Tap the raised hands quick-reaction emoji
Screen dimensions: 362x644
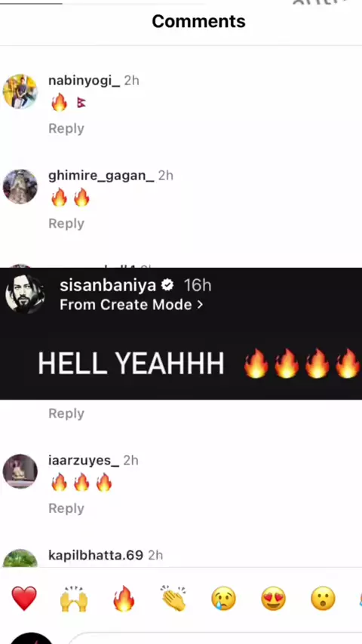click(x=74, y=599)
